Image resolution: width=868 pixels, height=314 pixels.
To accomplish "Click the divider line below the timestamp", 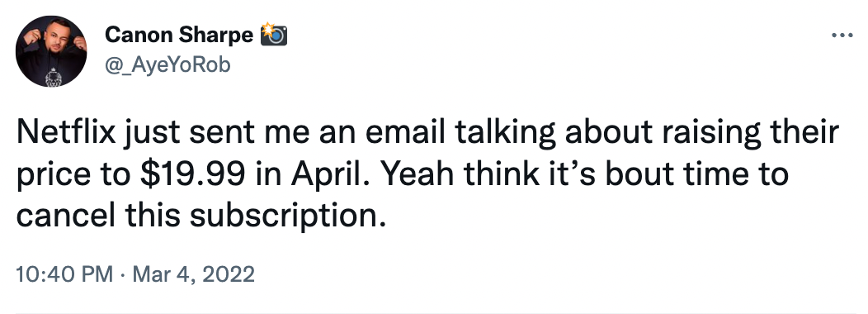I will click(x=436, y=312).
